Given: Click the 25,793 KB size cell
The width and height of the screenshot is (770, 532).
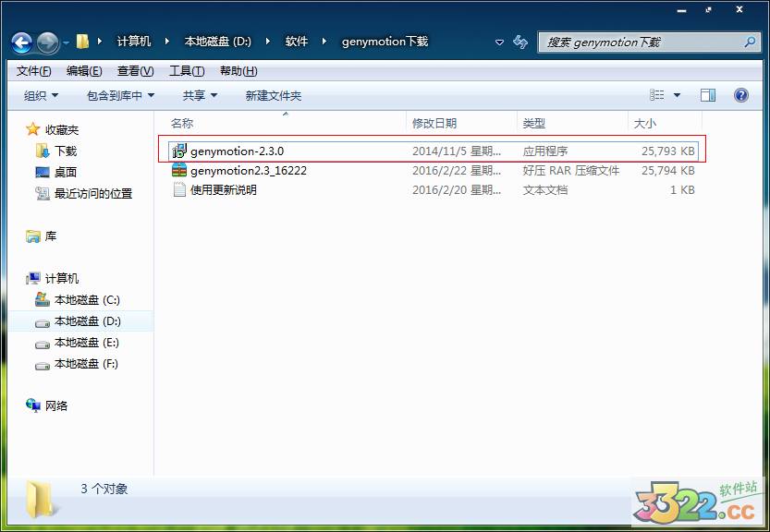Looking at the screenshot, I should [x=667, y=151].
